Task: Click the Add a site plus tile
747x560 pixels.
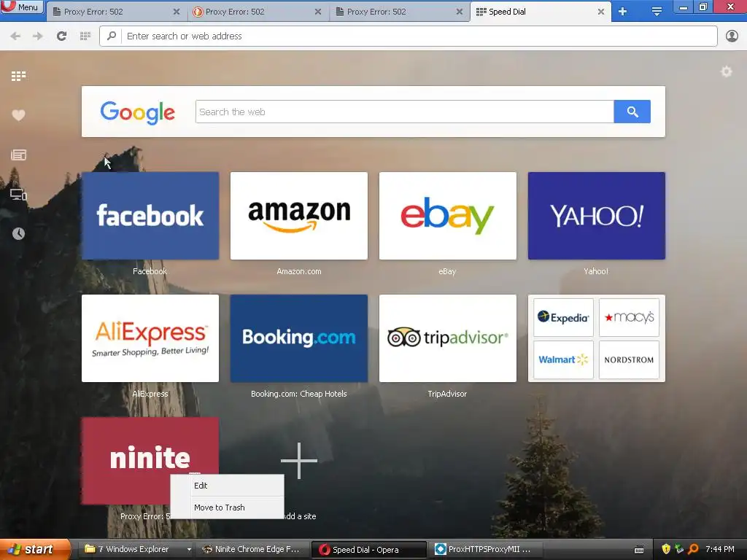Action: click(298, 461)
